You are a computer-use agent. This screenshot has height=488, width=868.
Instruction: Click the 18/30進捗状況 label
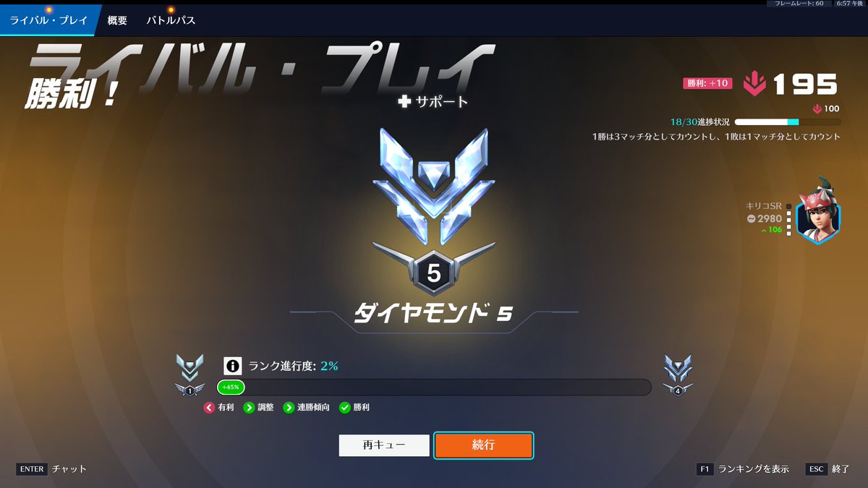699,122
